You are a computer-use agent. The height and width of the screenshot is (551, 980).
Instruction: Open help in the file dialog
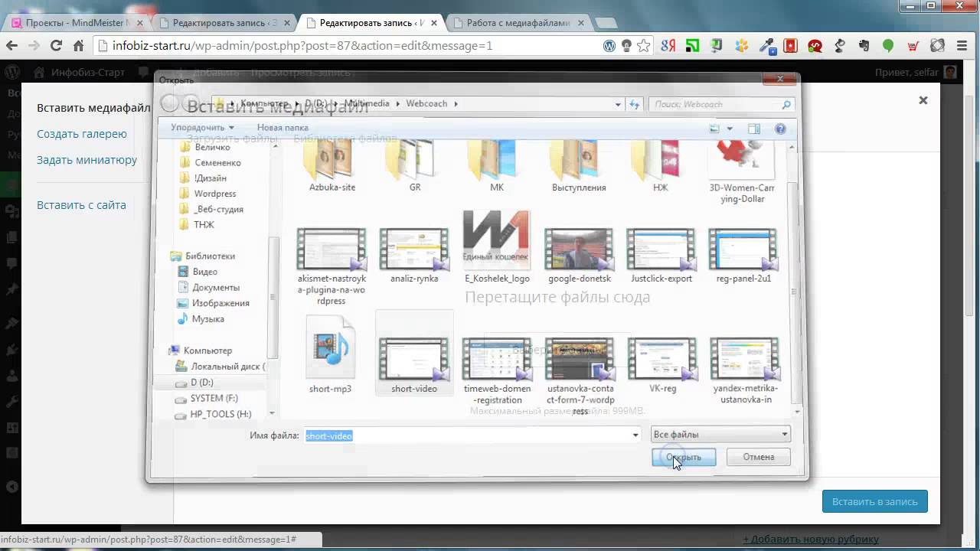(x=780, y=129)
